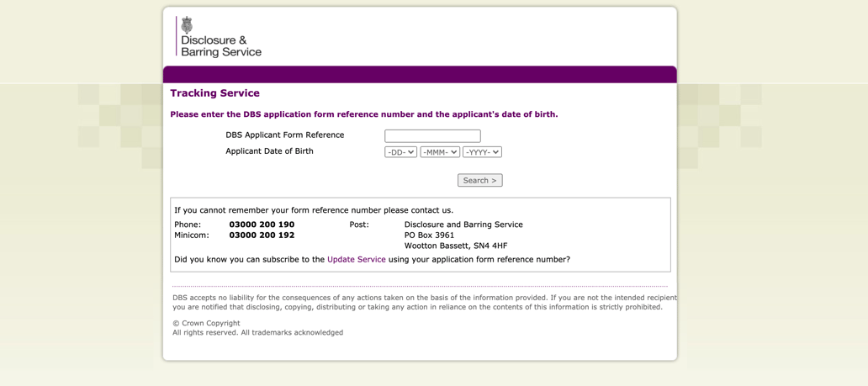868x386 pixels.
Task: Click the 'Phone:' label
Action: (x=188, y=225)
